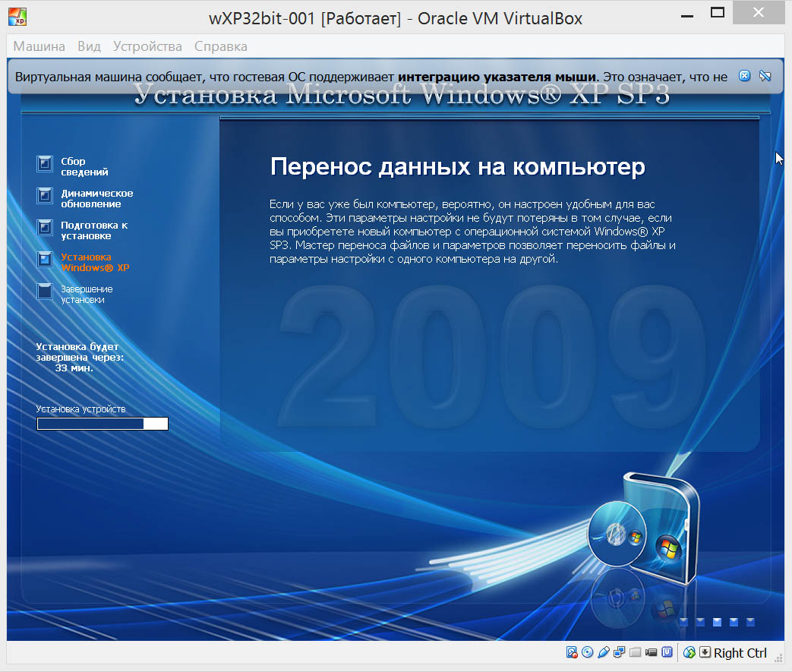Open the Вид menu
792x672 pixels.
(x=89, y=46)
